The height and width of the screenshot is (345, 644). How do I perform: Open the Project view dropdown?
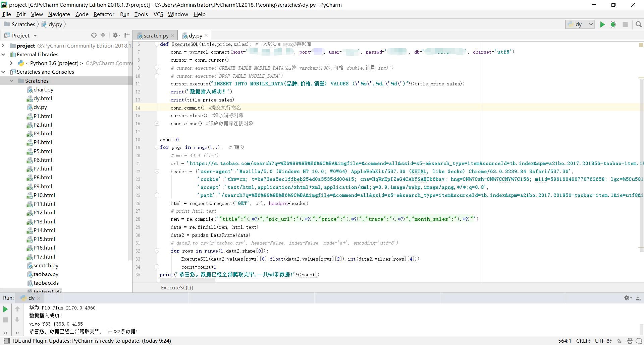pyautogui.click(x=35, y=36)
